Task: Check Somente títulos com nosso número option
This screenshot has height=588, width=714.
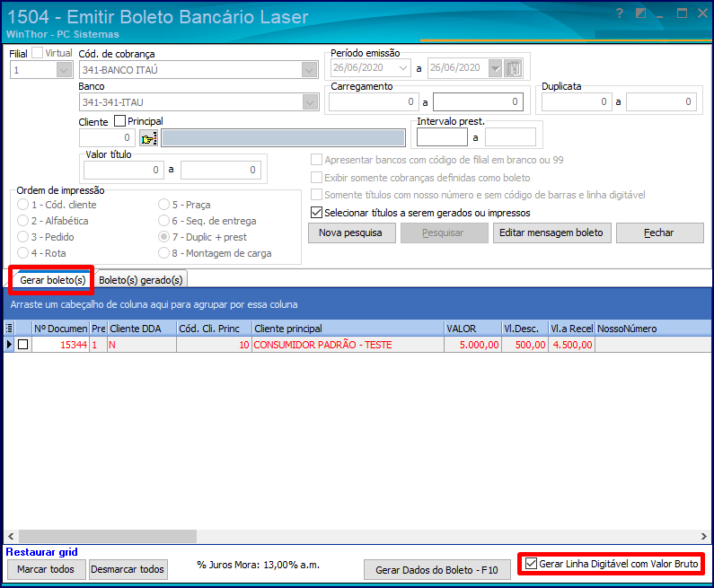Action: pyautogui.click(x=316, y=195)
